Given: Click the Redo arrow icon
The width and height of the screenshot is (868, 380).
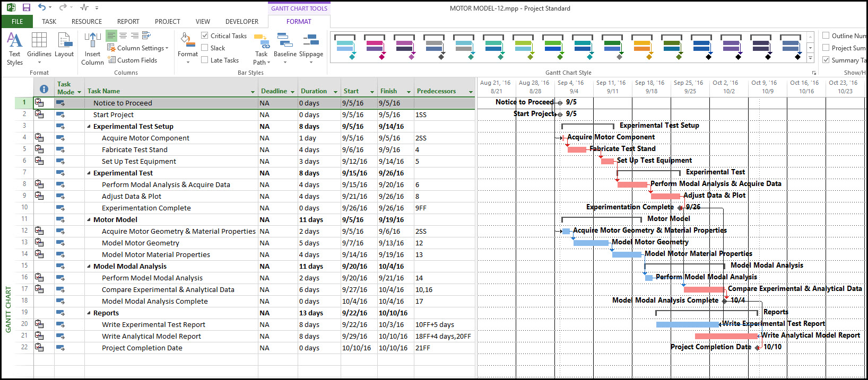Looking at the screenshot, I should click(x=63, y=7).
